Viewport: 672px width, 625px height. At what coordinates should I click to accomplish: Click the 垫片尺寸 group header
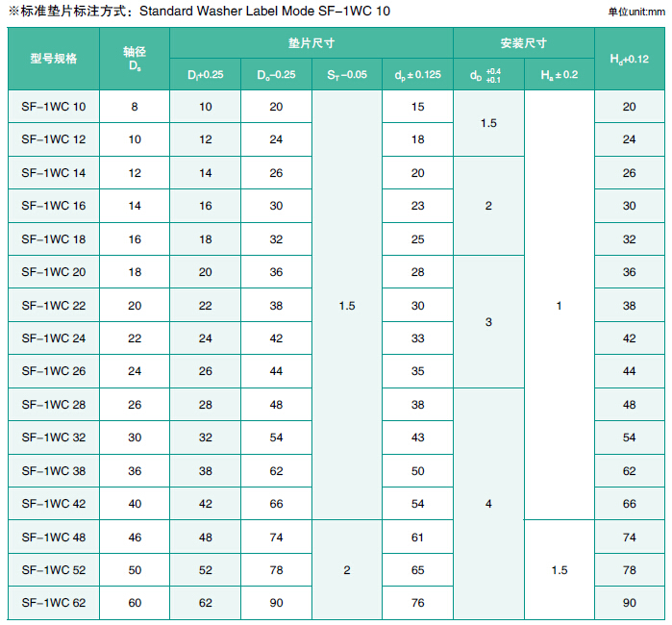point(311,43)
